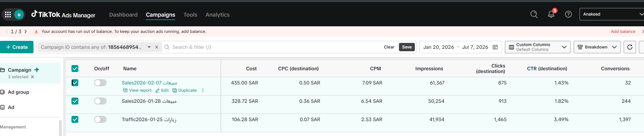Open the apps grid launcher icon
The height and width of the screenshot is (136, 644).
point(8,15)
